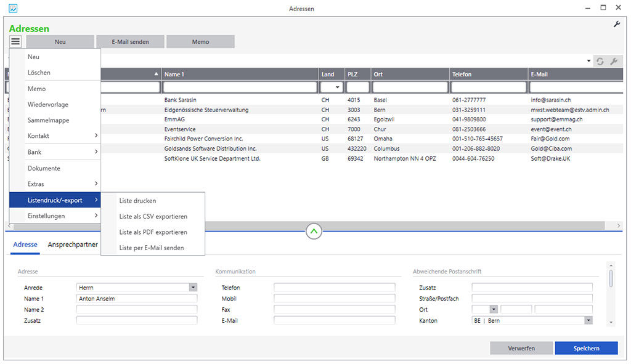This screenshot has height=364, width=631.
Task: Click the PLZ filter field
Action: pos(358,87)
